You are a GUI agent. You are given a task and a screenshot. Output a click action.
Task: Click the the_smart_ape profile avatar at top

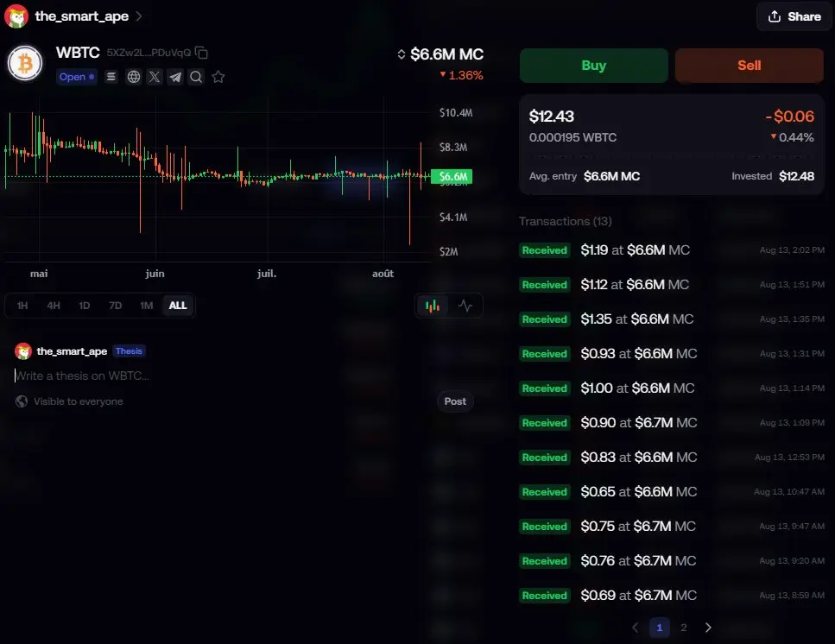click(16, 16)
